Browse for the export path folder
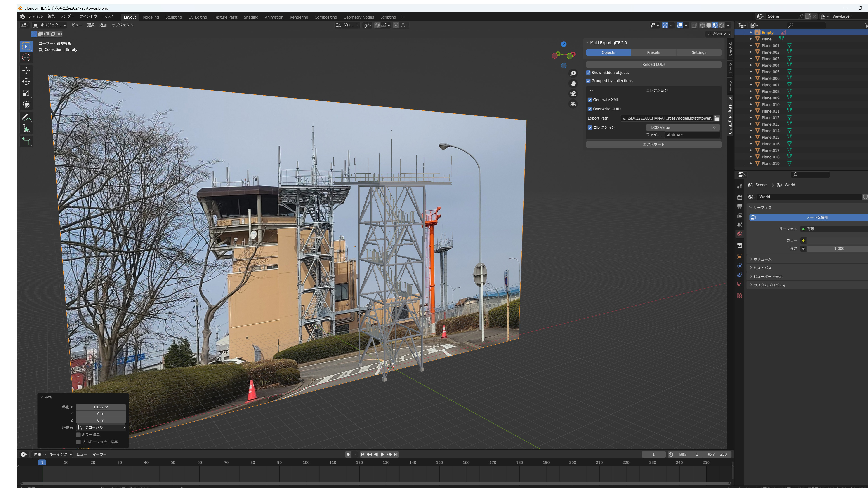The height and width of the screenshot is (488, 868). (717, 118)
